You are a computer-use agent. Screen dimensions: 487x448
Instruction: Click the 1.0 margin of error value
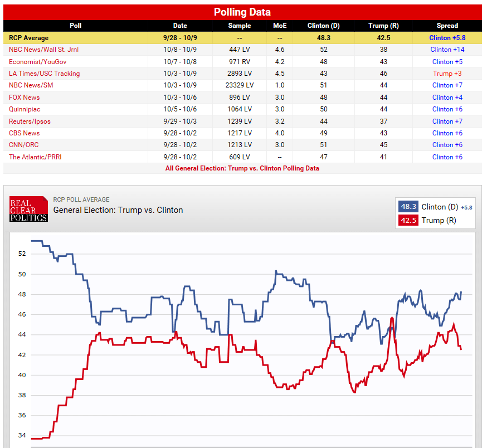pos(280,85)
